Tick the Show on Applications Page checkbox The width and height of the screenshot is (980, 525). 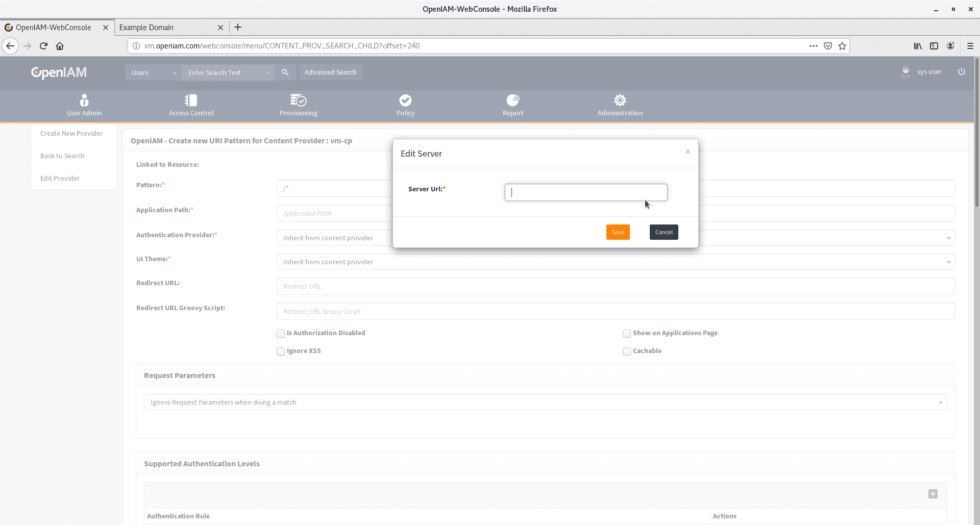(x=627, y=334)
